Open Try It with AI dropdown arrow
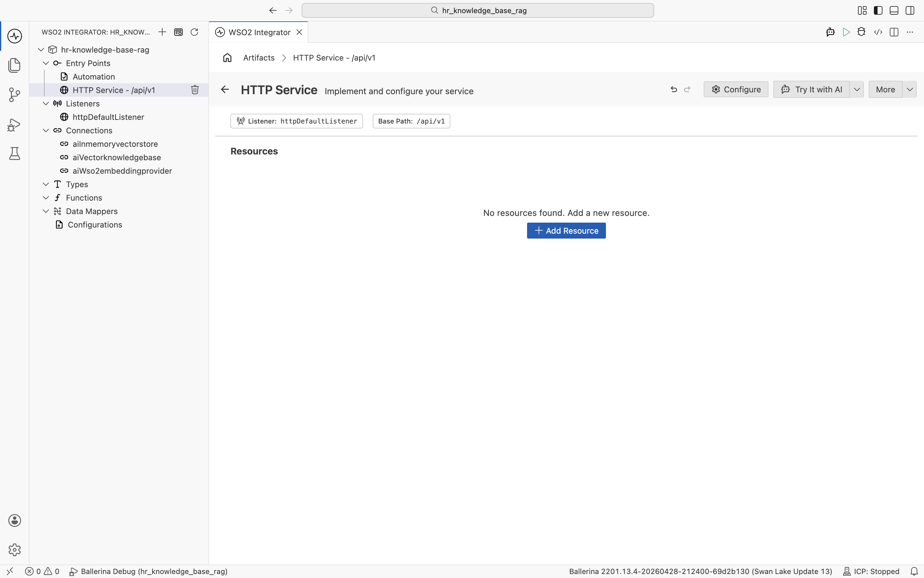Image resolution: width=924 pixels, height=578 pixels. tap(857, 89)
